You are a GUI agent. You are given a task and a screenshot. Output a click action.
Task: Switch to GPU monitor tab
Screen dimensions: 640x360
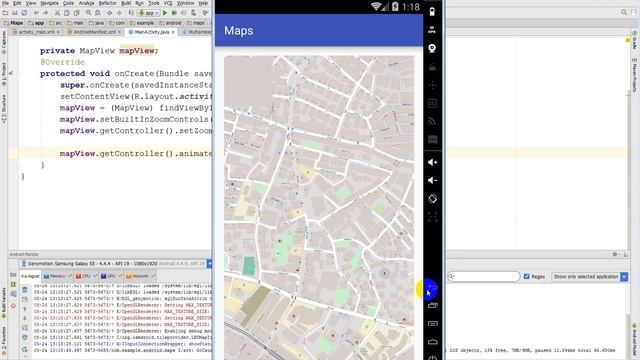pyautogui.click(x=111, y=276)
